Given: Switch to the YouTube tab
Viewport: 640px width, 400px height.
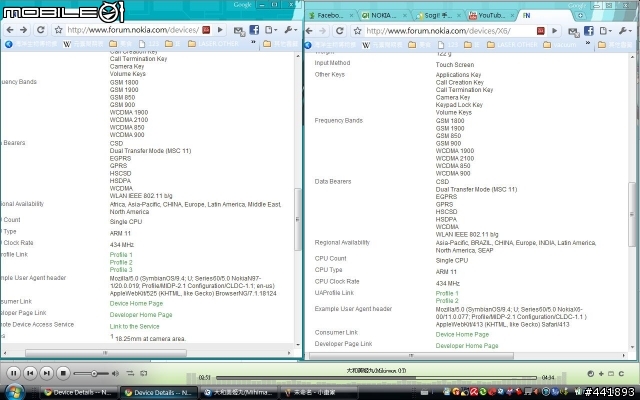Looking at the screenshot, I should point(491,16).
